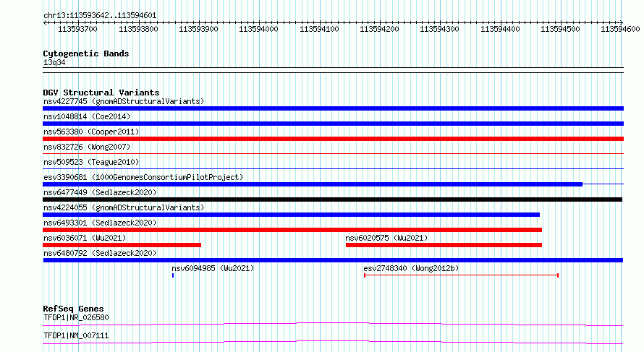Open the TFDP1|NR_026580 gene label
The width and height of the screenshot is (644, 352).
coord(77,317)
